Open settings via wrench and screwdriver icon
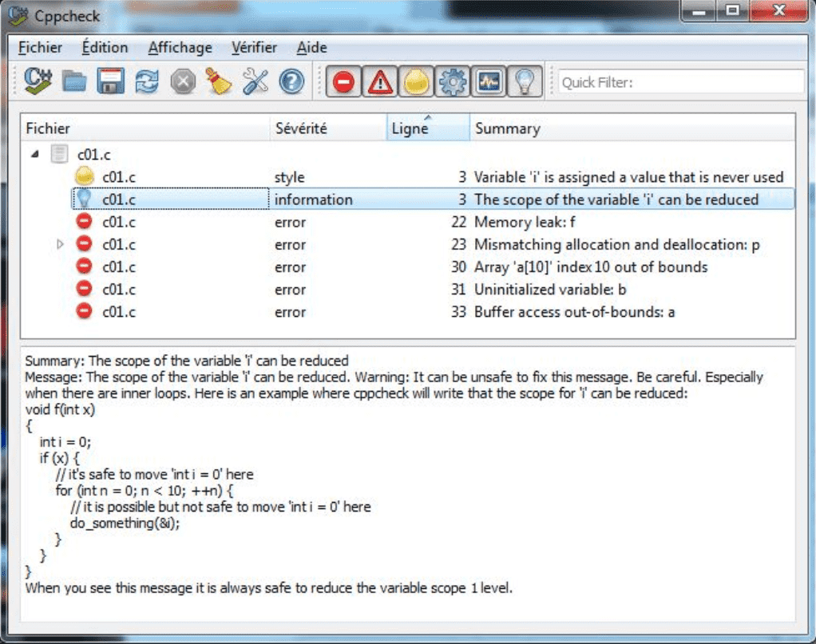 [255, 81]
